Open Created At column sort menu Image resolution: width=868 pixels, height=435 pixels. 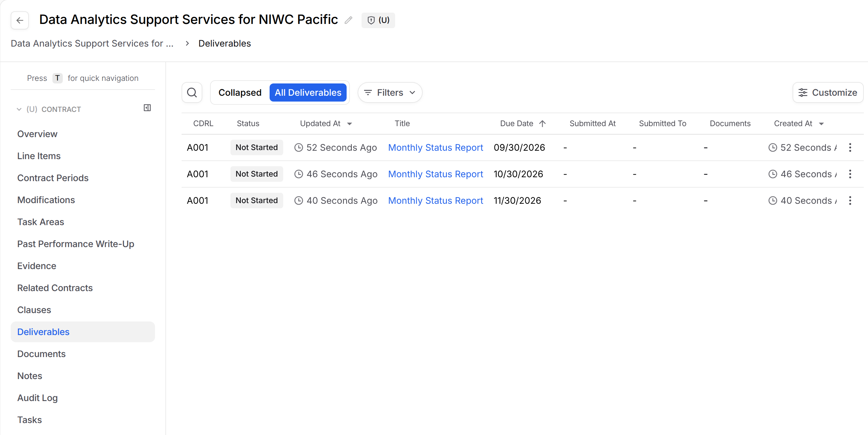click(821, 124)
